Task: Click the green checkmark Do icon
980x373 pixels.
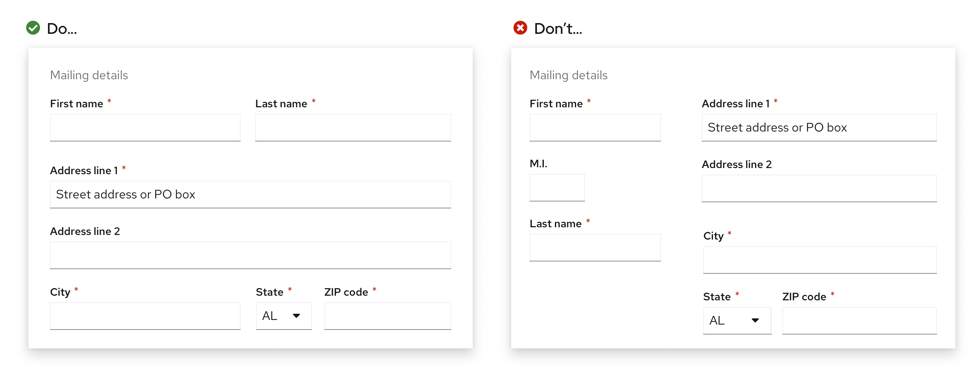Action: (x=33, y=28)
